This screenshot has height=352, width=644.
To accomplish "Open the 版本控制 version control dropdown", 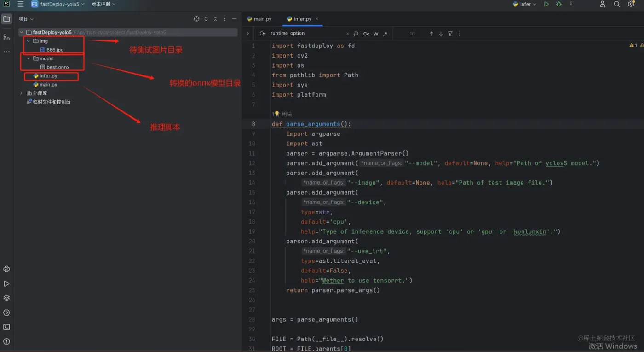I will tap(103, 4).
